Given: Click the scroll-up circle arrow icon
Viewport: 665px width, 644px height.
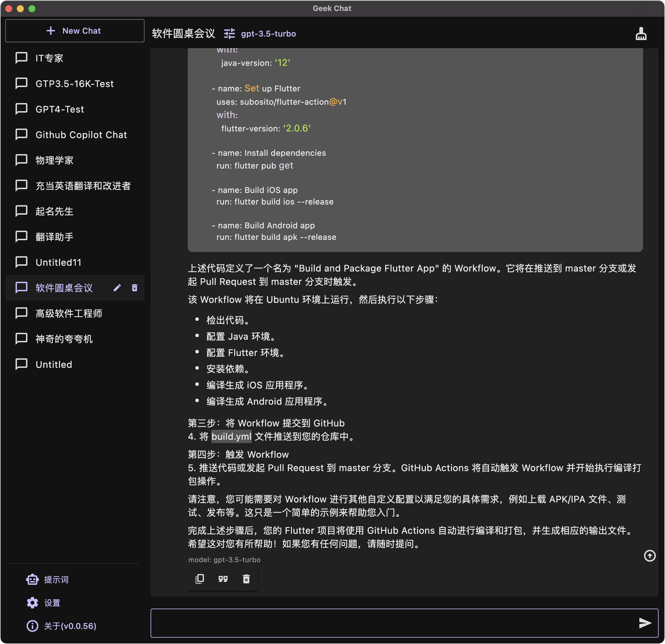Looking at the screenshot, I should [649, 556].
